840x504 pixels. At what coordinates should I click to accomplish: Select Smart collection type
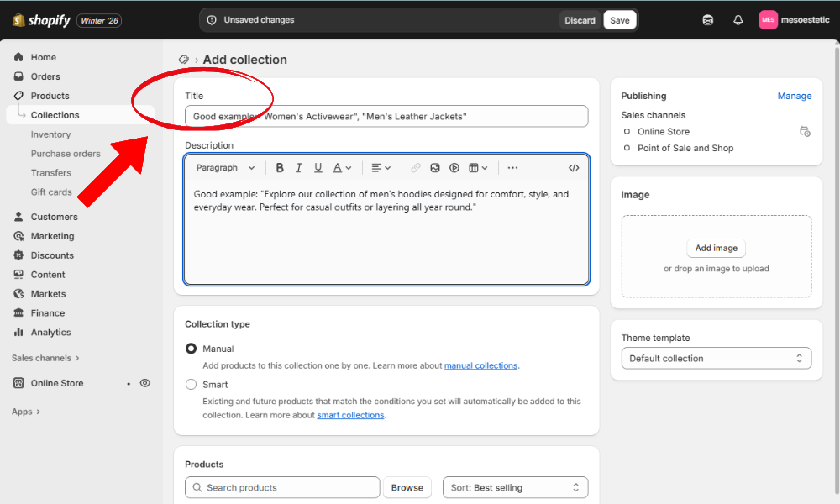click(x=192, y=385)
